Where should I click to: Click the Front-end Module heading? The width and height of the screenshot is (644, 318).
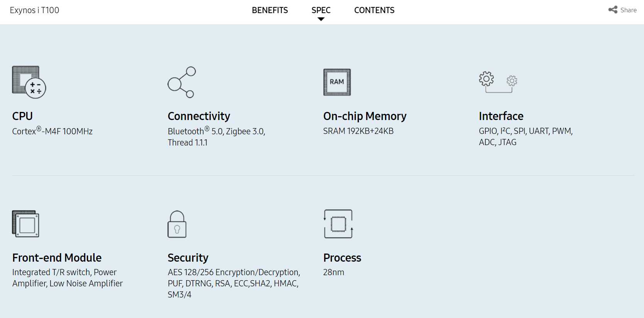click(57, 258)
